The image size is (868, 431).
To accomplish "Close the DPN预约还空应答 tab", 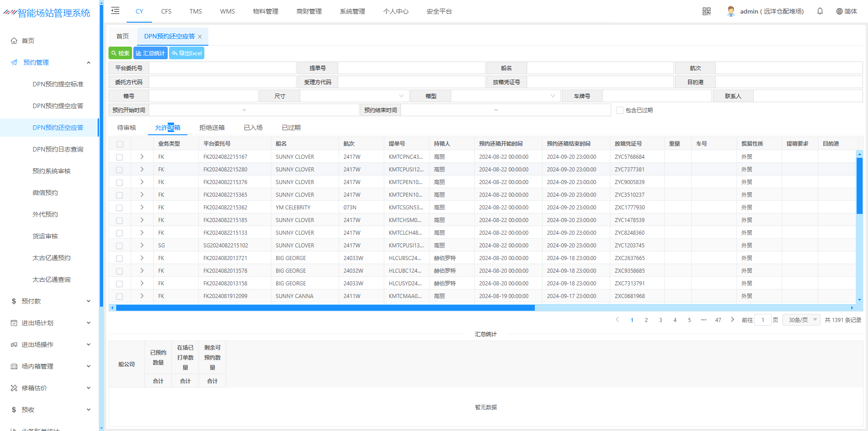I will 200,37.
